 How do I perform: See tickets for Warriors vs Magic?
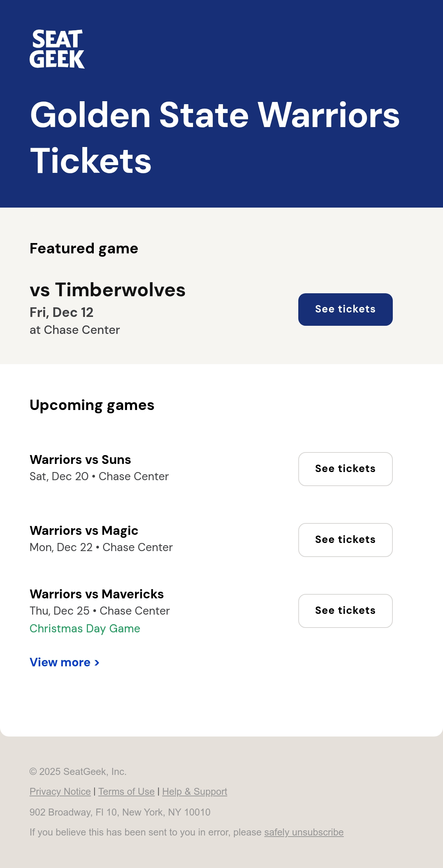(345, 540)
